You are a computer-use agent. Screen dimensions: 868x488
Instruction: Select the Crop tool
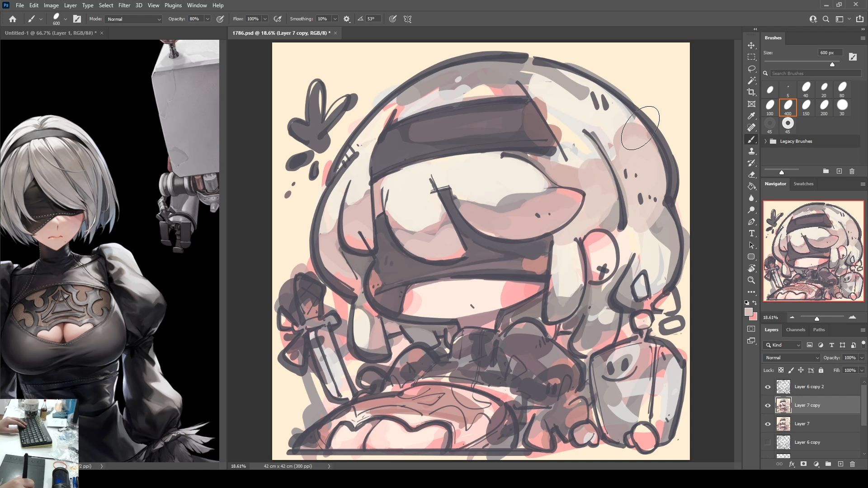pyautogui.click(x=751, y=92)
